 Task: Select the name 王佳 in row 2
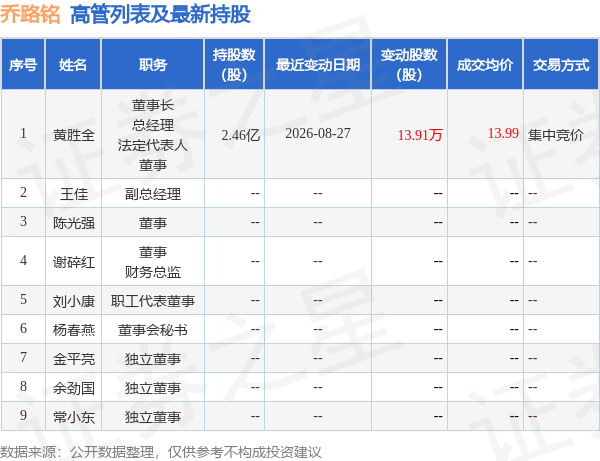pyautogui.click(x=73, y=194)
